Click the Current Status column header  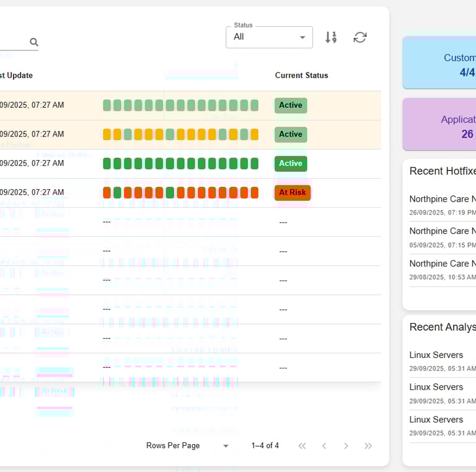[x=301, y=75]
